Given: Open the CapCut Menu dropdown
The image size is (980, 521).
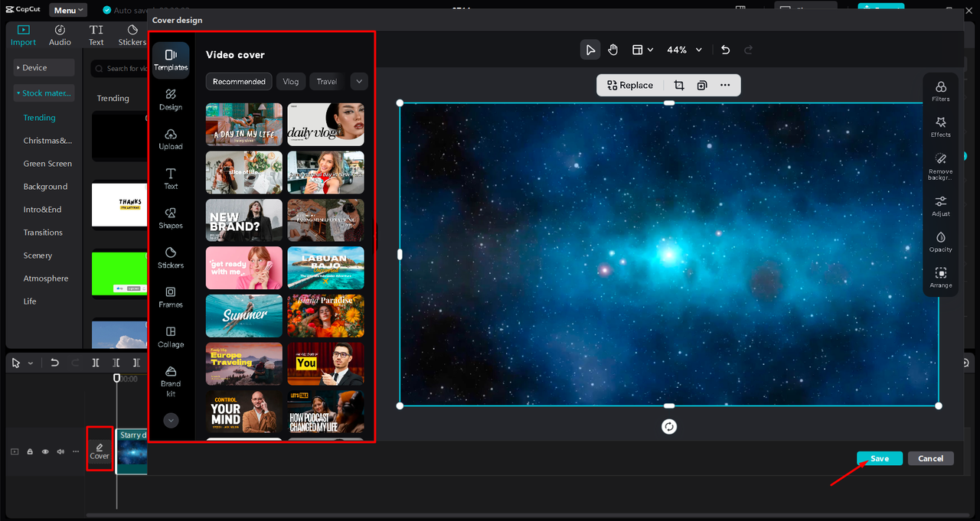Looking at the screenshot, I should 68,11.
